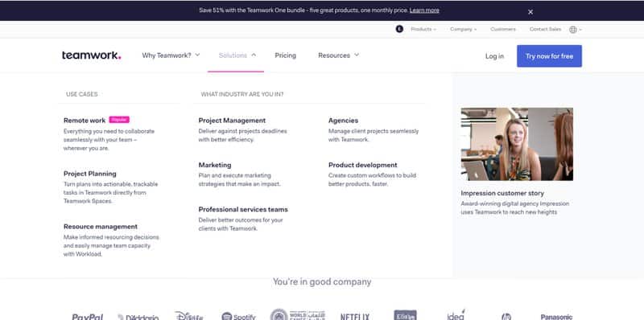Viewport: 644px width, 320px height.
Task: Click the Disney logo
Action: pos(189,315)
